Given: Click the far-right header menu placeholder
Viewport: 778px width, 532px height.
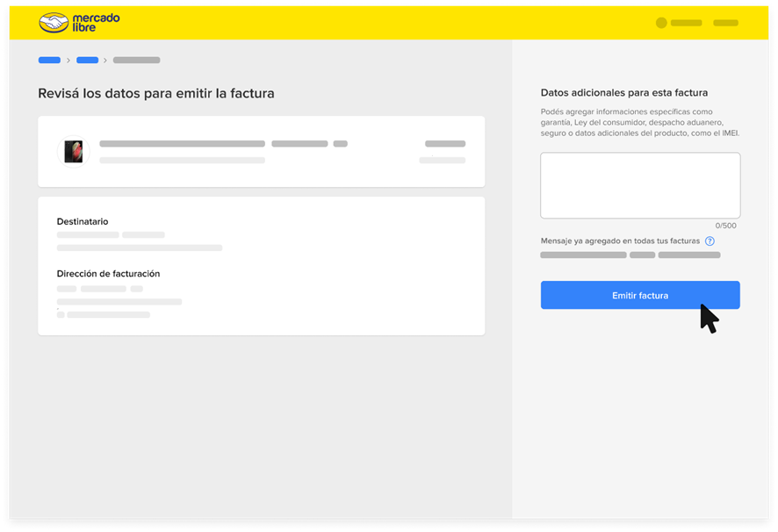Looking at the screenshot, I should point(725,23).
